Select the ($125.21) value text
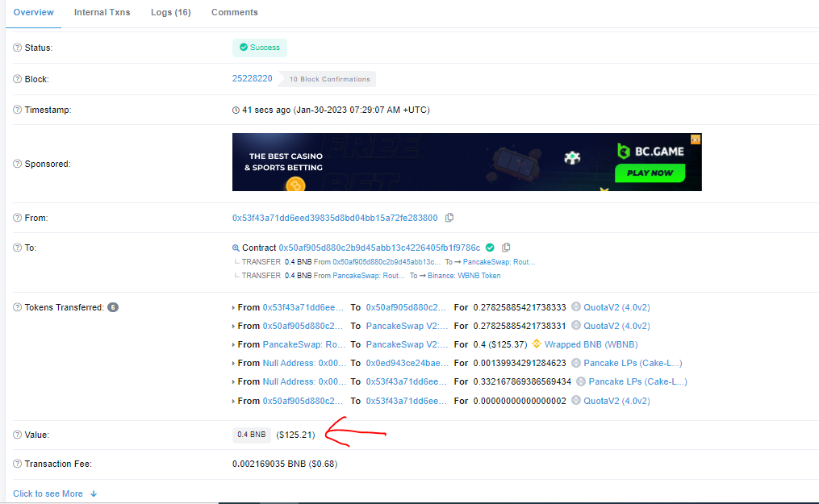This screenshot has height=504, width=819. 295,435
